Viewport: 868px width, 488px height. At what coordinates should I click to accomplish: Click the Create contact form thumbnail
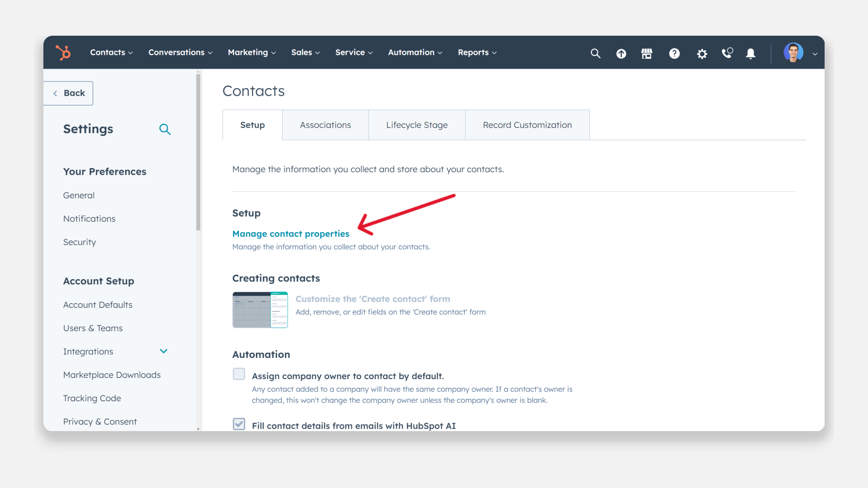pos(260,310)
